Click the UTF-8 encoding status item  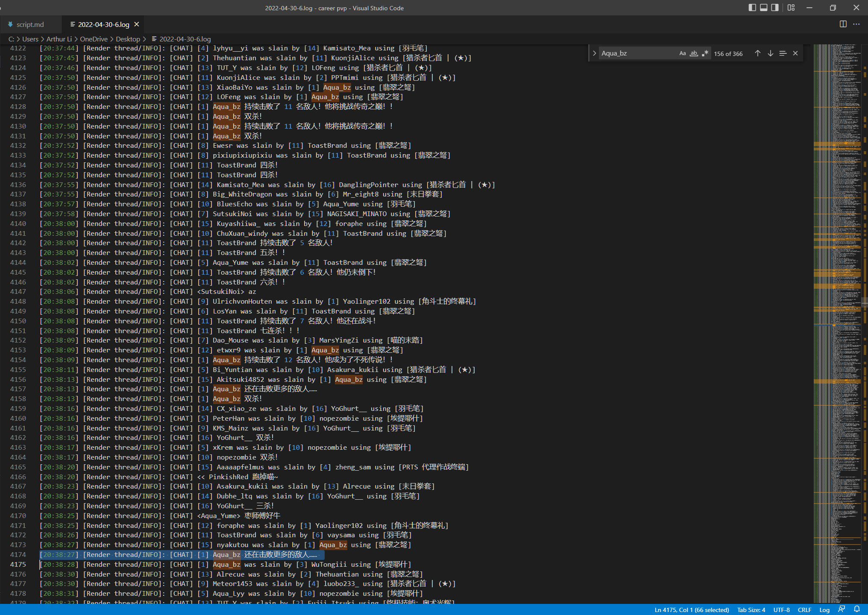[781, 609]
